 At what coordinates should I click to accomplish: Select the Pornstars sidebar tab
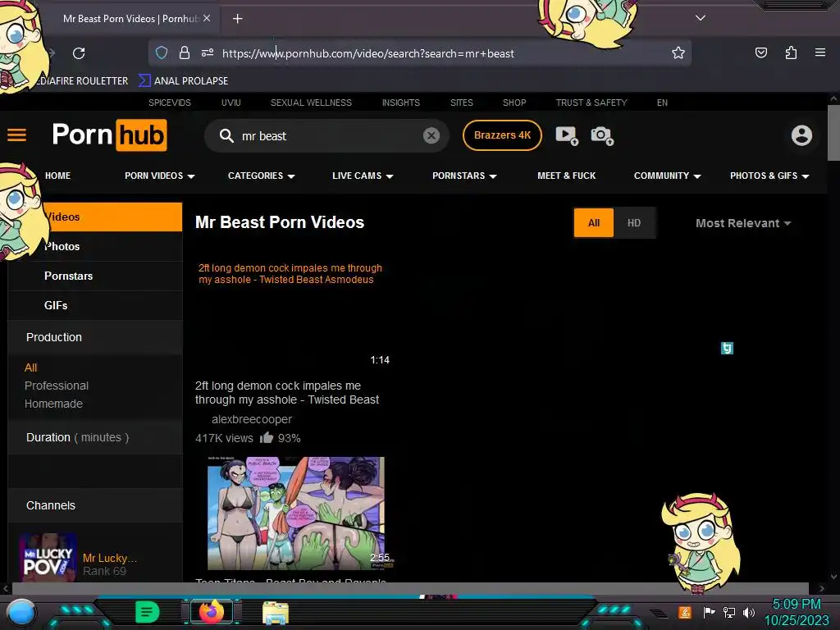tap(95, 276)
